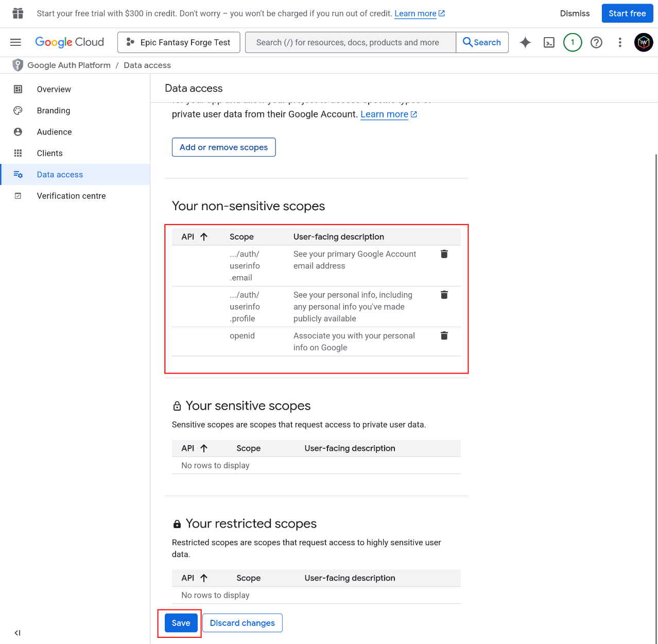
Task: Delete the openid scope using its bin icon
Action: [x=444, y=335]
